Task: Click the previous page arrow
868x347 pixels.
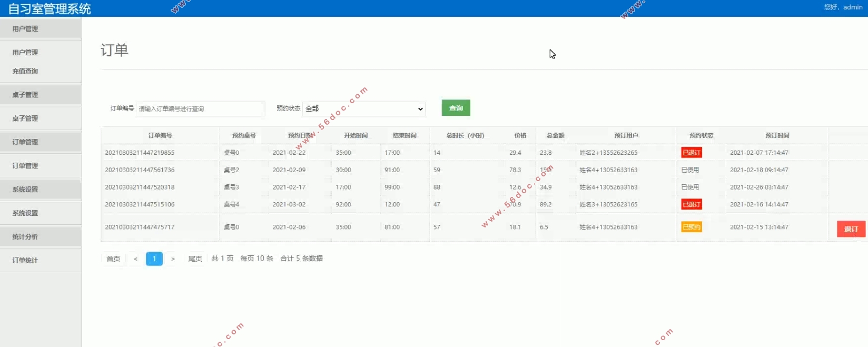Action: pyautogui.click(x=135, y=259)
